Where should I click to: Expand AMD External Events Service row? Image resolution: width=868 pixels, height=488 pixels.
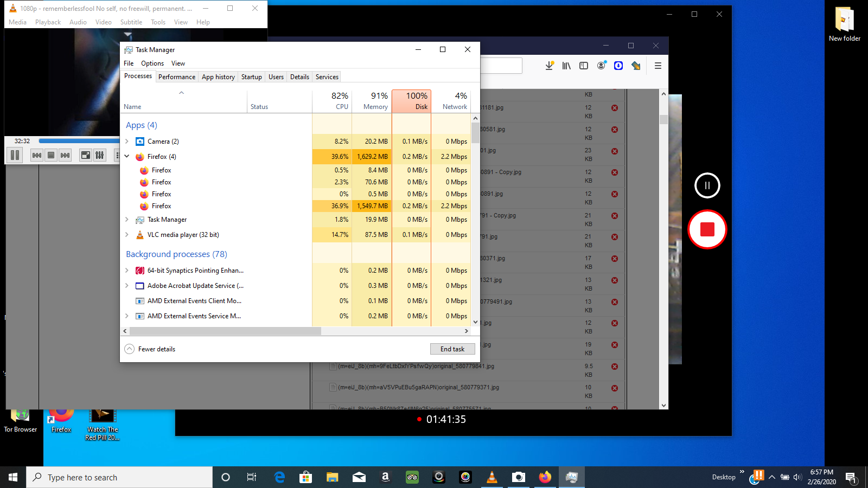[127, 316]
